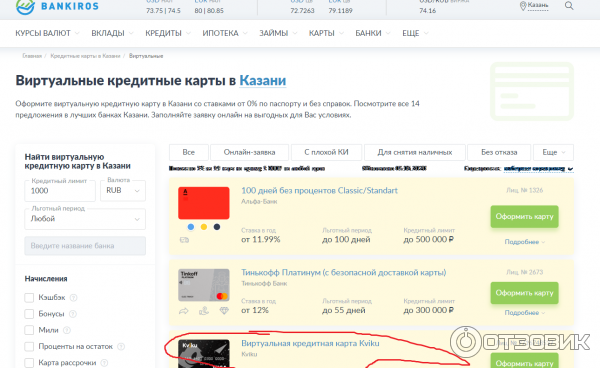Open Тинькофф Платинум card link
Viewport: 600px width, 368px height.
coord(344,273)
